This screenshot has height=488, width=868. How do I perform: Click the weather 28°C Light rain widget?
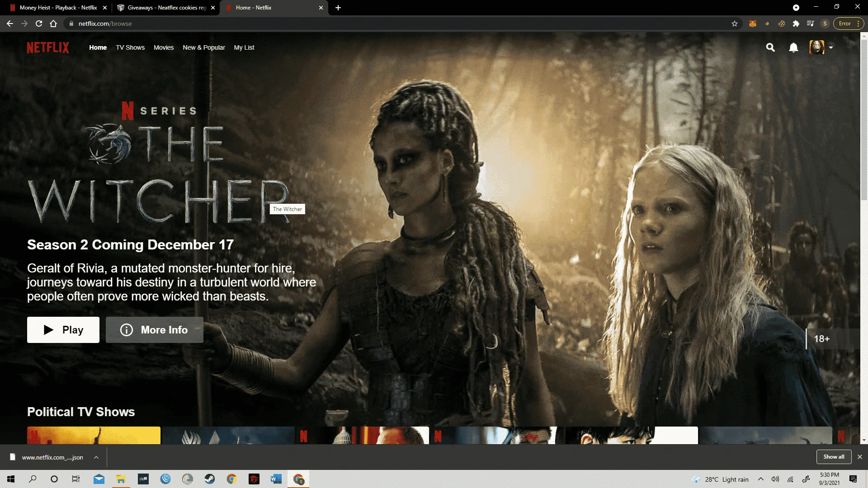point(720,479)
